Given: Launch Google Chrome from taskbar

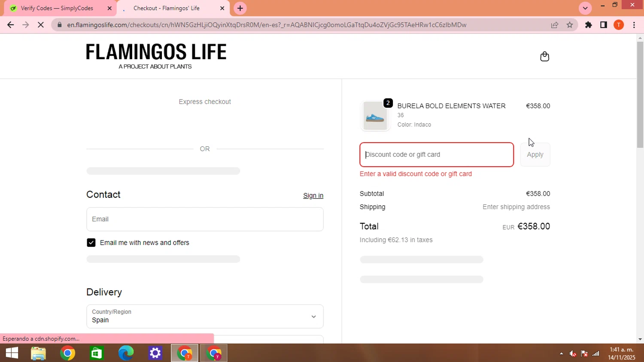Looking at the screenshot, I should click(68, 353).
